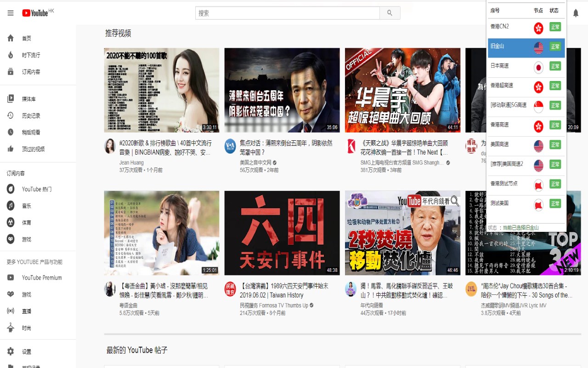Select the 香港CN2 node flag
The image size is (588, 368).
pyautogui.click(x=538, y=28)
